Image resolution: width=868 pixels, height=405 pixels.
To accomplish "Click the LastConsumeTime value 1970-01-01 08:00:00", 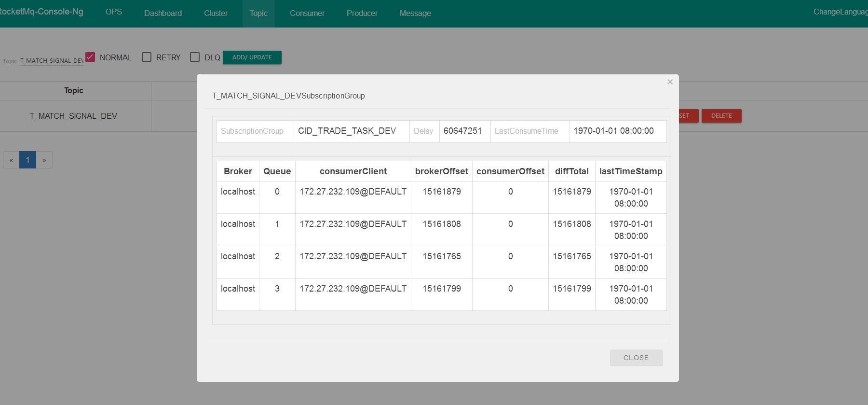I will click(613, 131).
